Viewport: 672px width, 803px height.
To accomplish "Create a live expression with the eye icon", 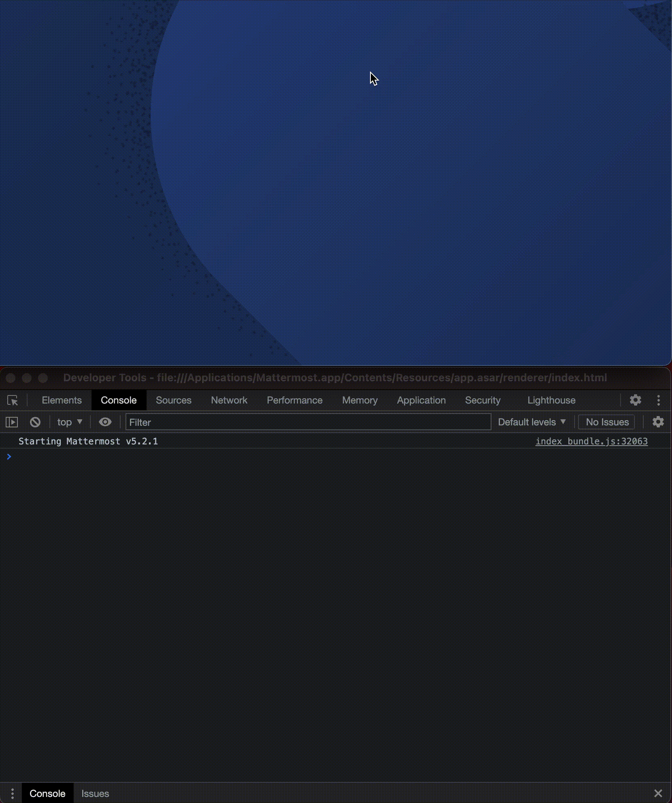I will click(x=105, y=422).
